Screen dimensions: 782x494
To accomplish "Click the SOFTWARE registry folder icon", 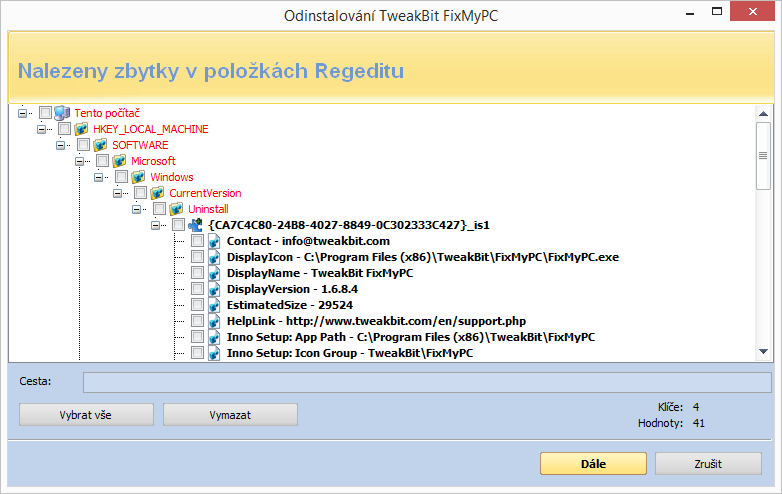I will click(100, 145).
